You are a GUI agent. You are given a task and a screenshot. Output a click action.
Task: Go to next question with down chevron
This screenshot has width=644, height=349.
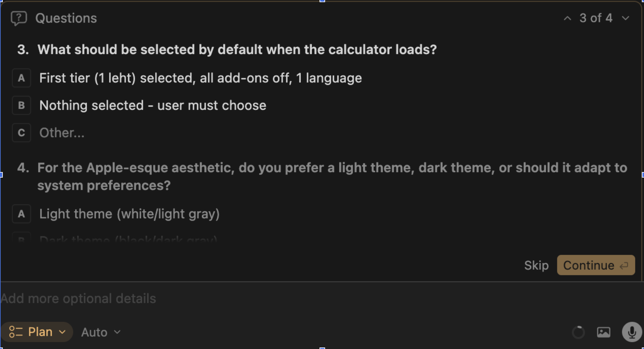pos(625,18)
